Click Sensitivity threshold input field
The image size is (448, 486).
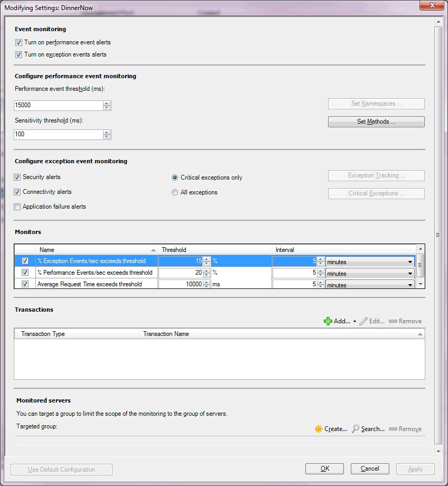[x=59, y=135]
